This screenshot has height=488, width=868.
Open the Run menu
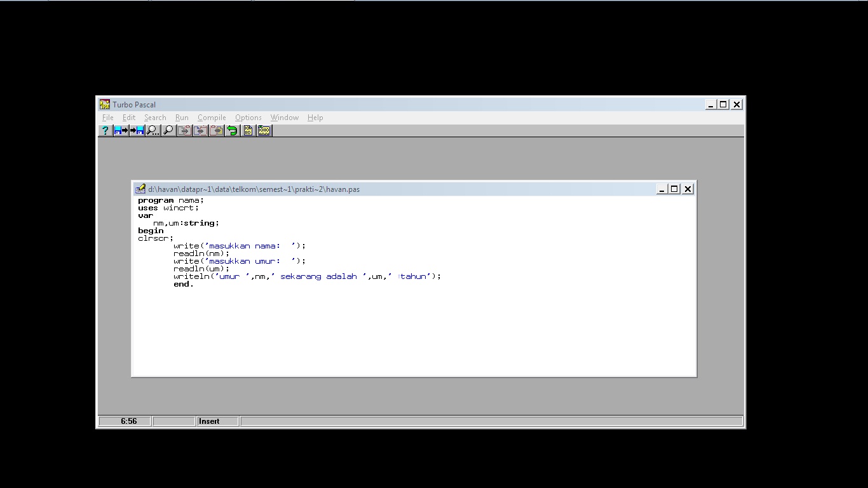point(182,118)
